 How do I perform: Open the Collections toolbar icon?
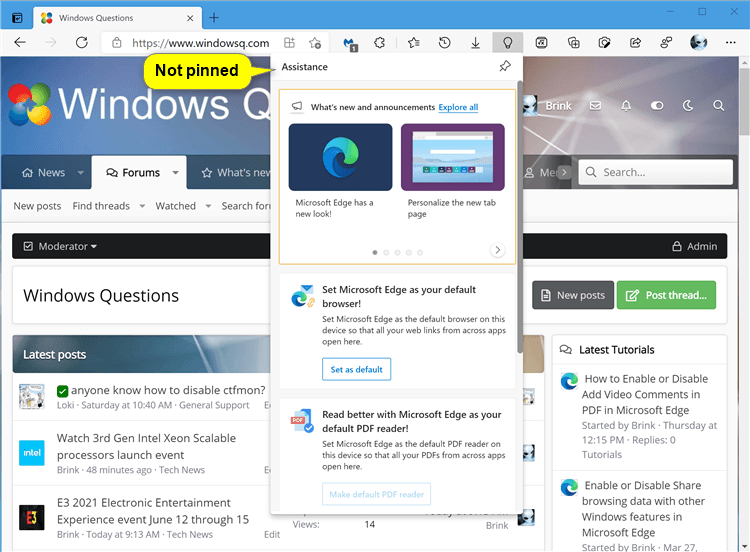[574, 43]
